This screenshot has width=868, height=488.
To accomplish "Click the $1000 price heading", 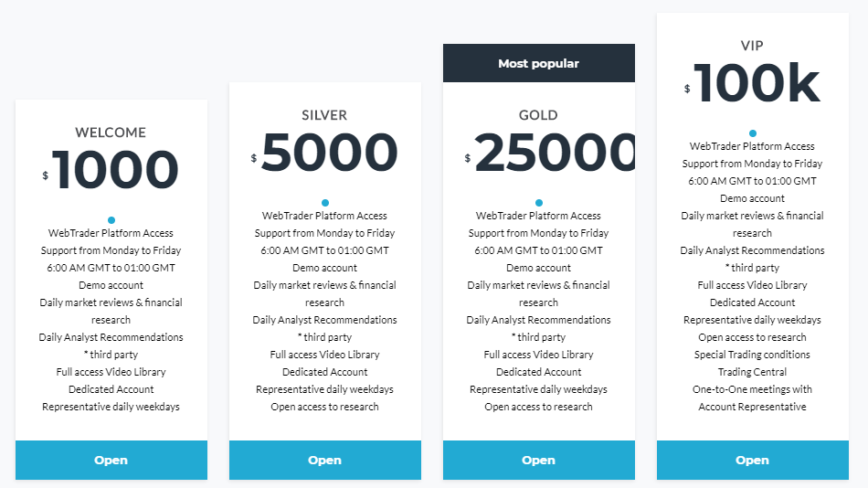I will pyautogui.click(x=111, y=170).
